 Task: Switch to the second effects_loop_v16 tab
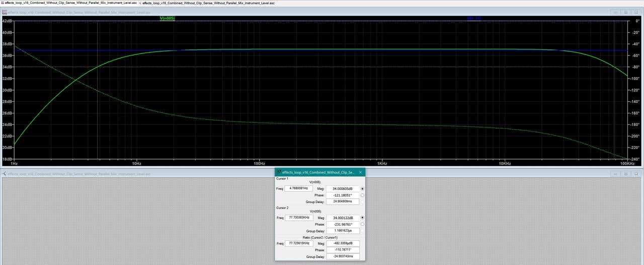click(x=208, y=3)
